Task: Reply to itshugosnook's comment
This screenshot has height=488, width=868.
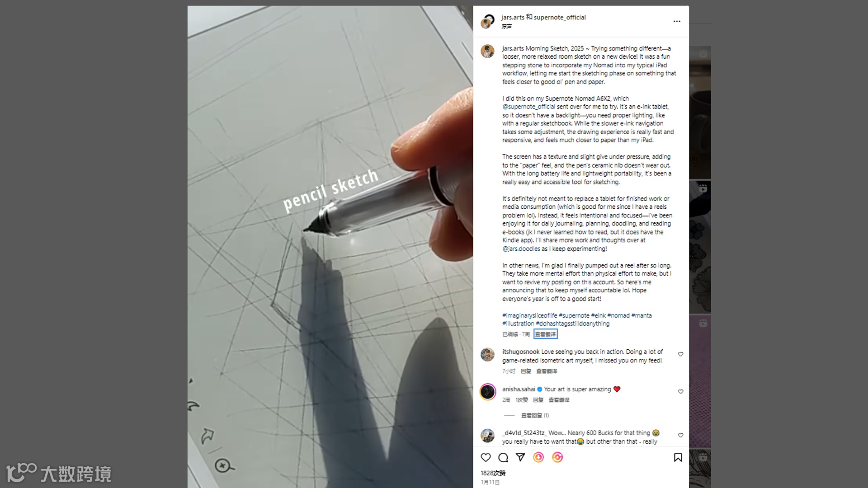Action: click(x=526, y=371)
